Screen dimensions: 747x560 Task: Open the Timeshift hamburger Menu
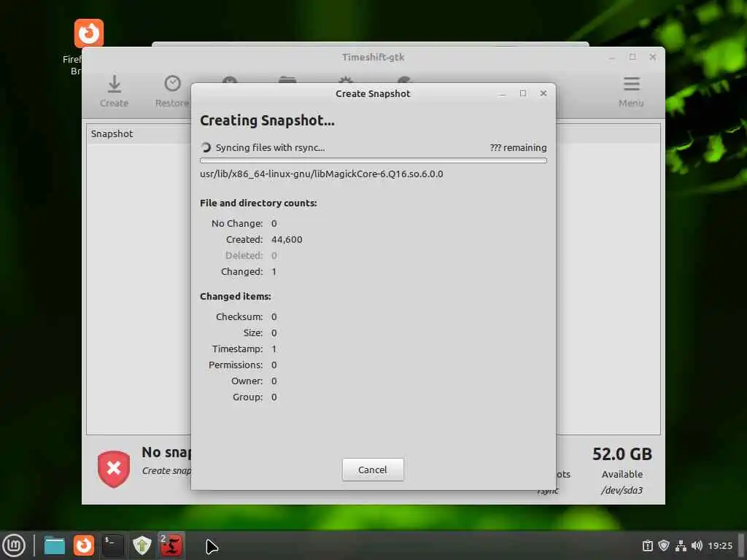tap(631, 91)
